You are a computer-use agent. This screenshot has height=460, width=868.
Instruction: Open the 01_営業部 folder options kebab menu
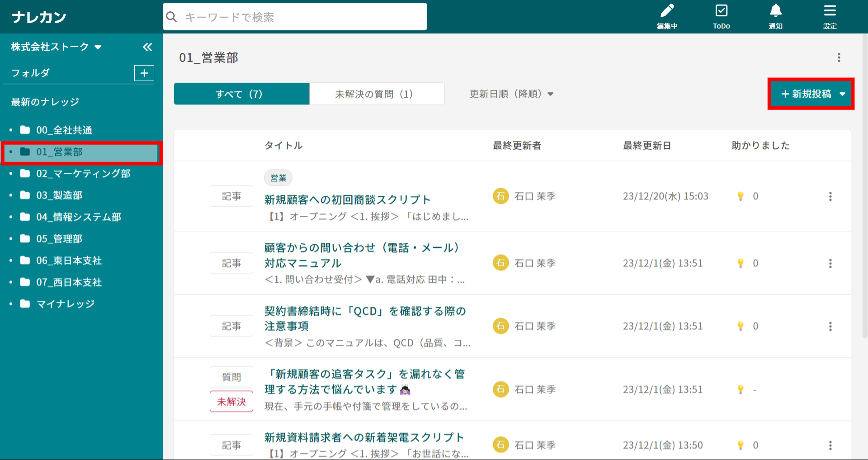pyautogui.click(x=839, y=57)
